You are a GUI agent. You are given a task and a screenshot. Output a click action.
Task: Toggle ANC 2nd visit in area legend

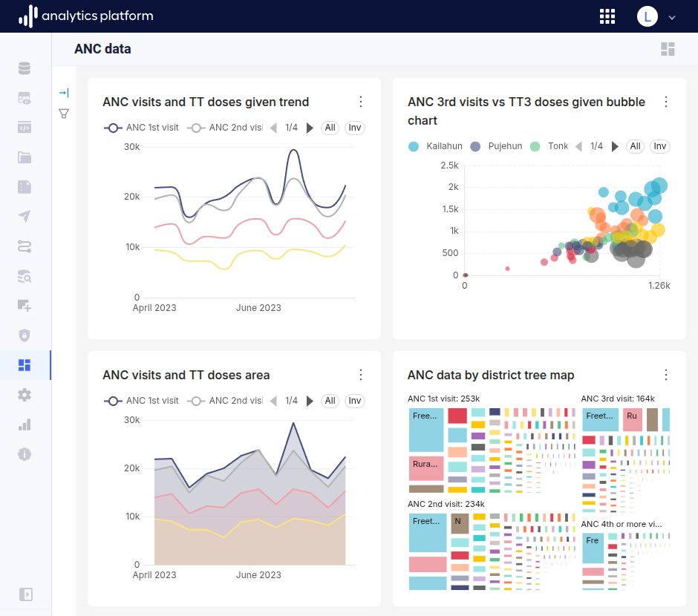(x=225, y=401)
